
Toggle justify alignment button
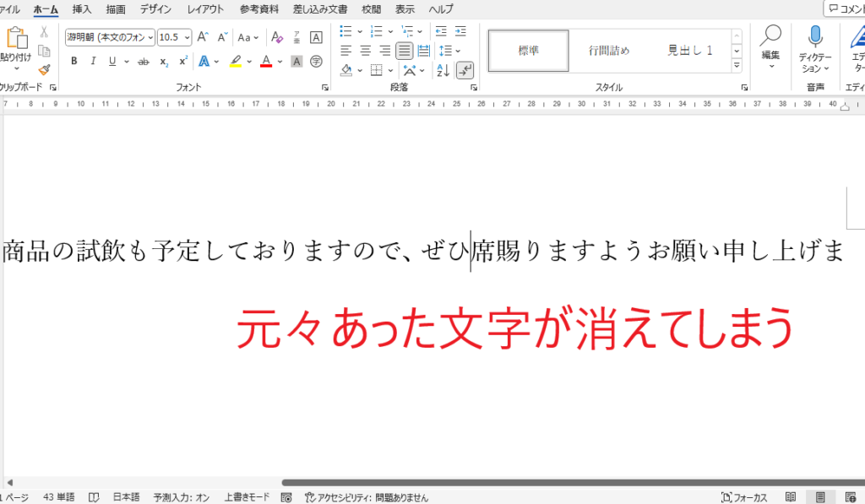pyautogui.click(x=405, y=51)
